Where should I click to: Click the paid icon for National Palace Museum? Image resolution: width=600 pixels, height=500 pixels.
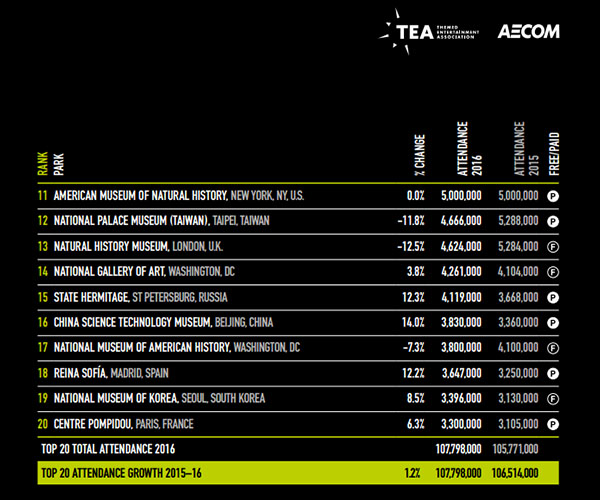click(553, 221)
